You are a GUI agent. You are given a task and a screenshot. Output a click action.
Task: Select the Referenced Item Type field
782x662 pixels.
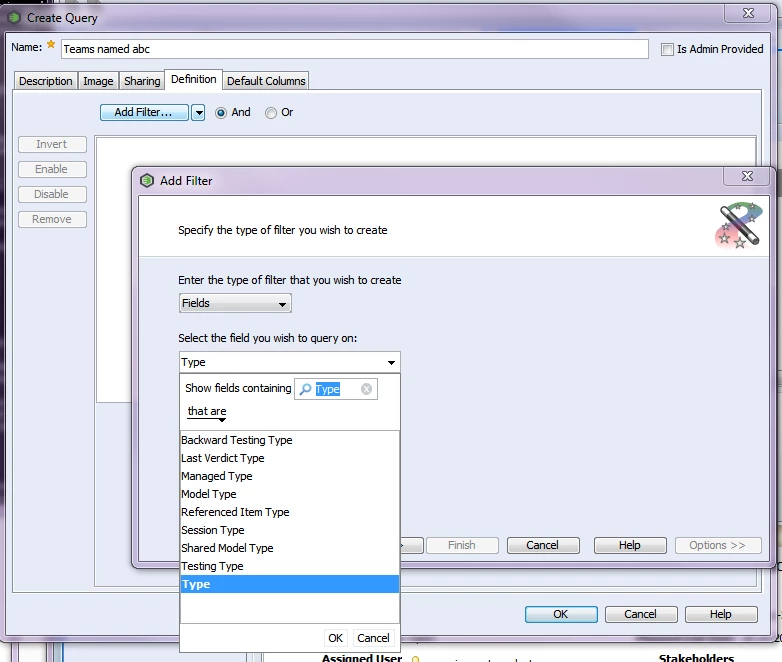(x=289, y=512)
